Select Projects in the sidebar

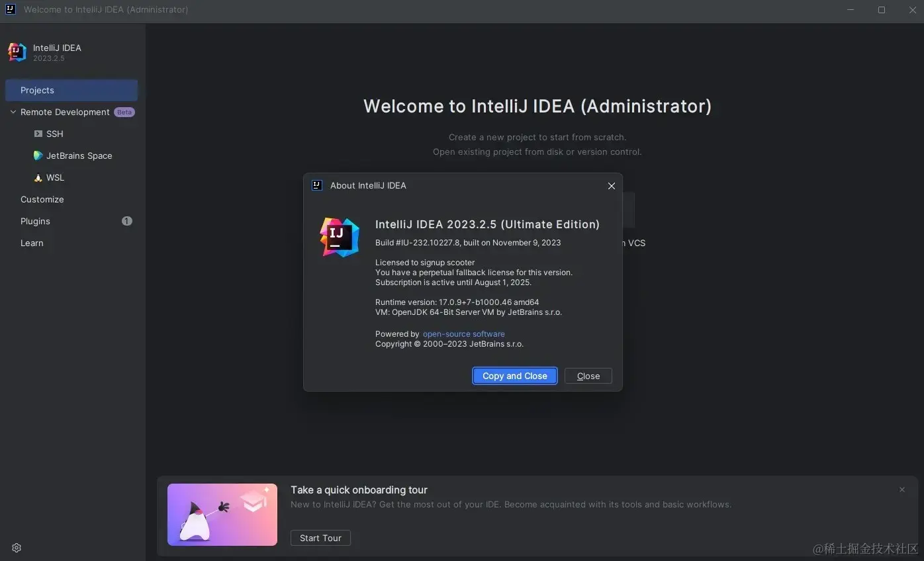point(71,90)
